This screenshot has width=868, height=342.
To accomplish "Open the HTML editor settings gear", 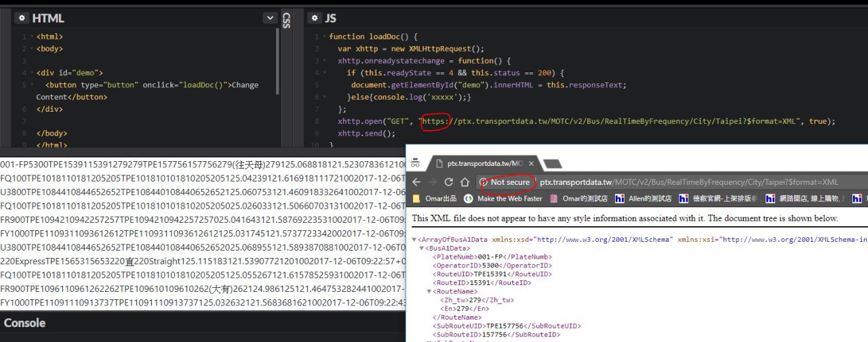I will click(21, 18).
